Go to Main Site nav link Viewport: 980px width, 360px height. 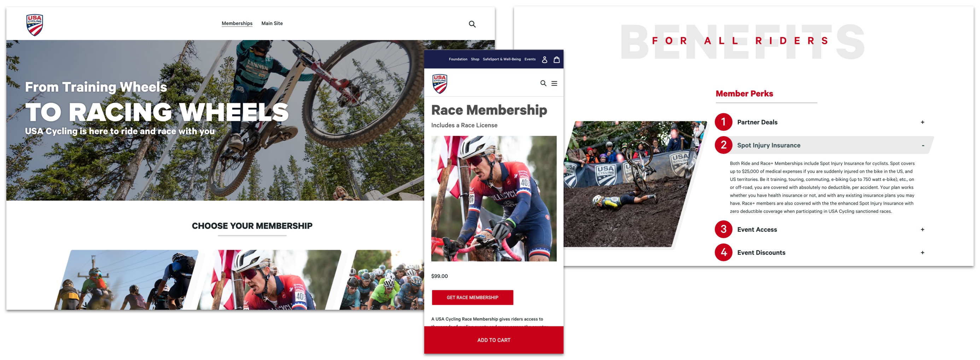[x=272, y=23]
